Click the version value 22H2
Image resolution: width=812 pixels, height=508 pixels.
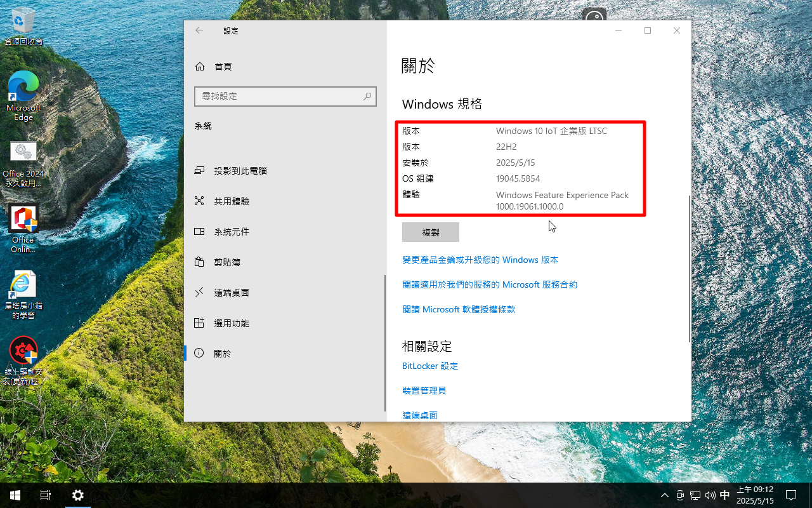(x=506, y=147)
